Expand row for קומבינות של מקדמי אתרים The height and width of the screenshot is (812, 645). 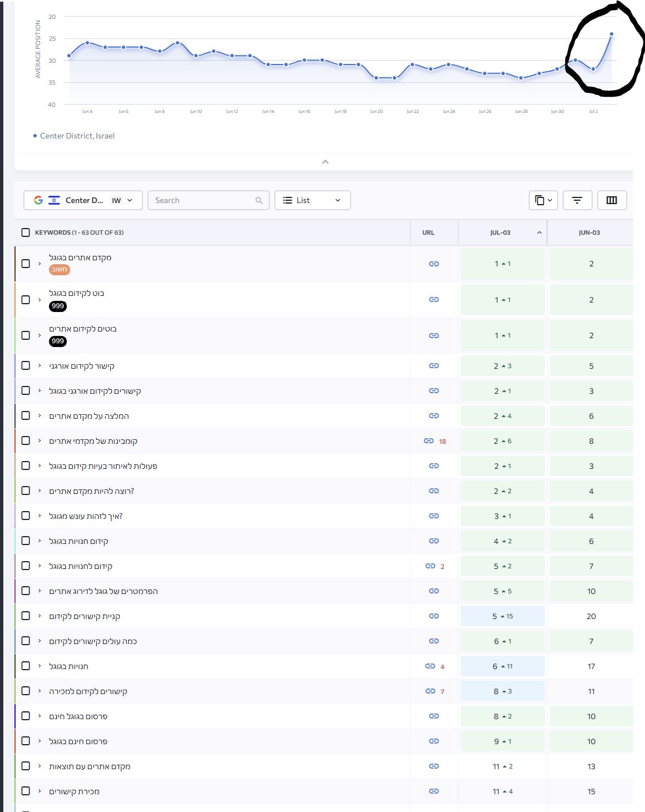click(40, 440)
